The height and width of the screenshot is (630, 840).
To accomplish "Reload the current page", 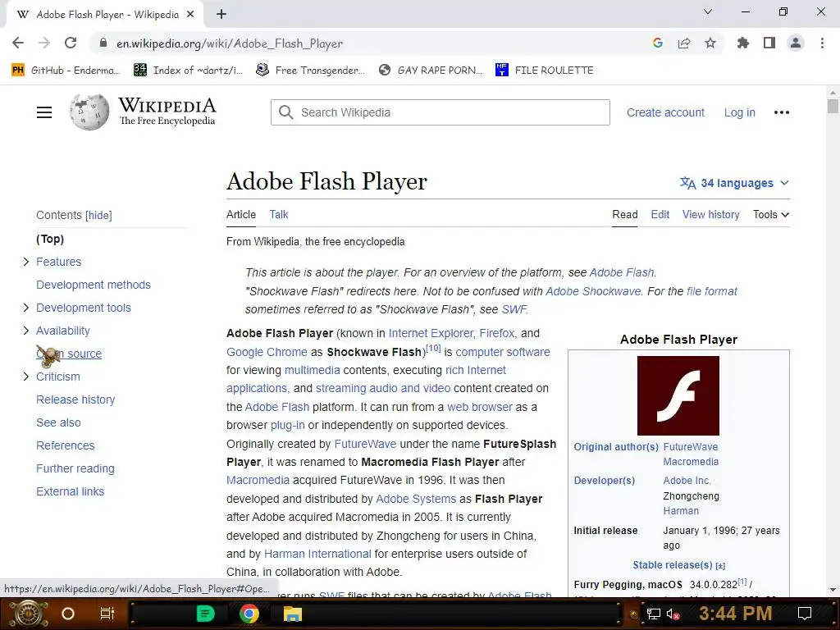I will [x=71, y=43].
